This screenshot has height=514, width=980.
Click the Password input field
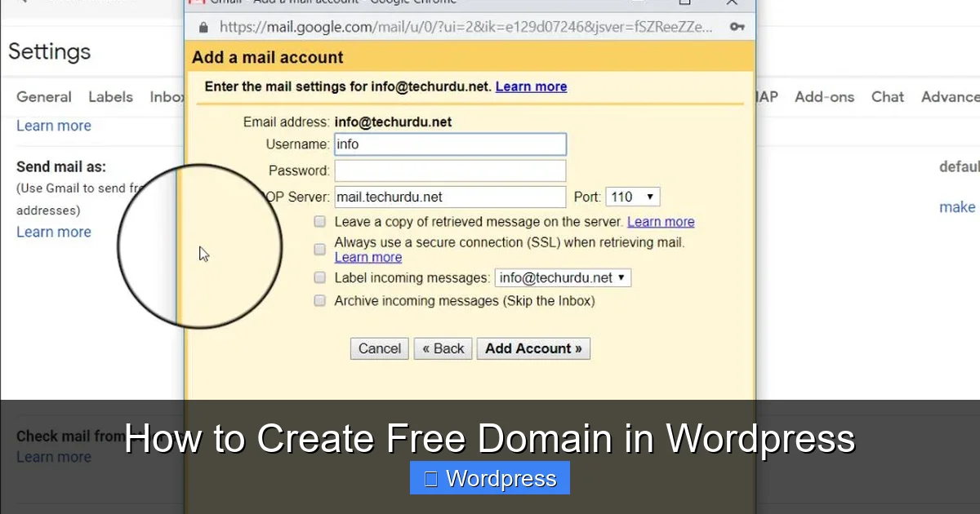click(x=450, y=170)
